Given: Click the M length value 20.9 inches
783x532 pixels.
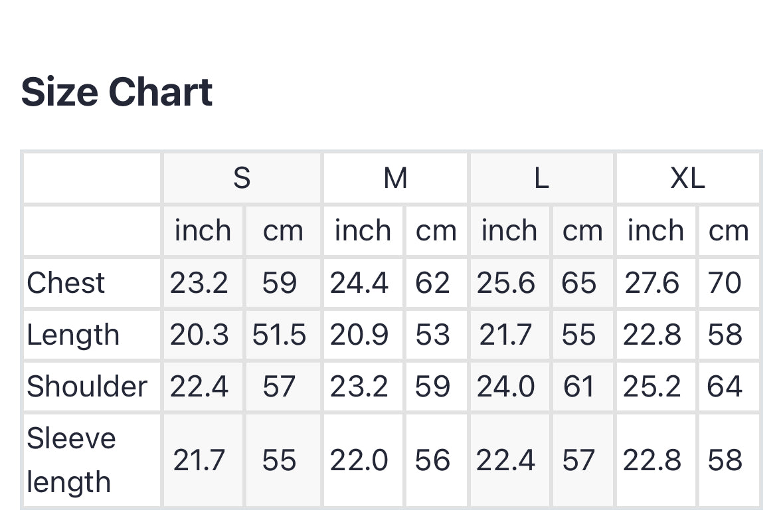Looking at the screenshot, I should 359,335.
